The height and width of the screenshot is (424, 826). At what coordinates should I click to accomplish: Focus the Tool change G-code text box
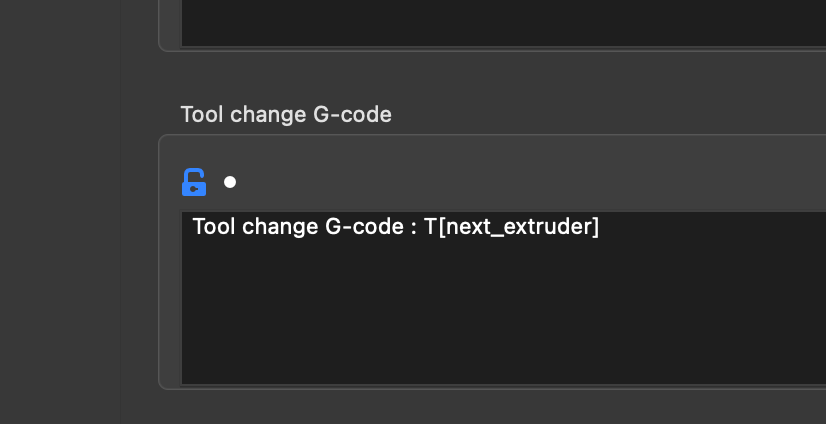503,298
